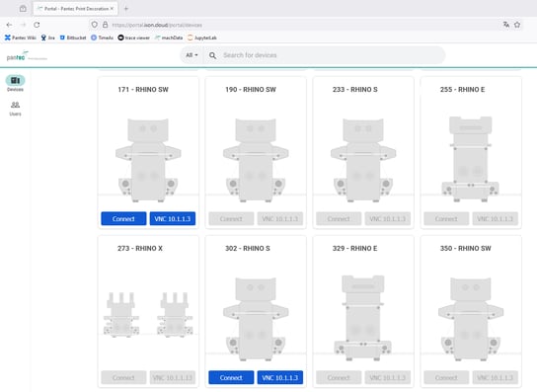
Task: Connect to 302 - RHINO S
Action: tap(231, 377)
